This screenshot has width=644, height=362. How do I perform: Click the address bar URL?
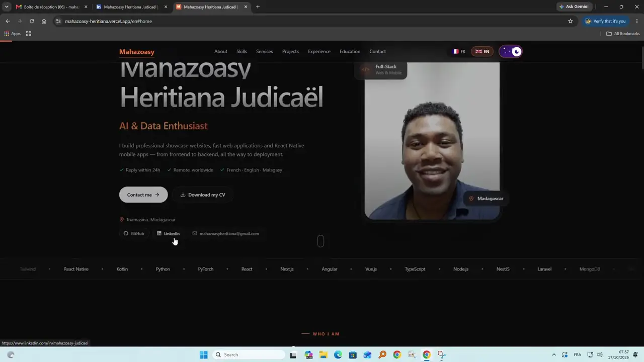pyautogui.click(x=108, y=21)
